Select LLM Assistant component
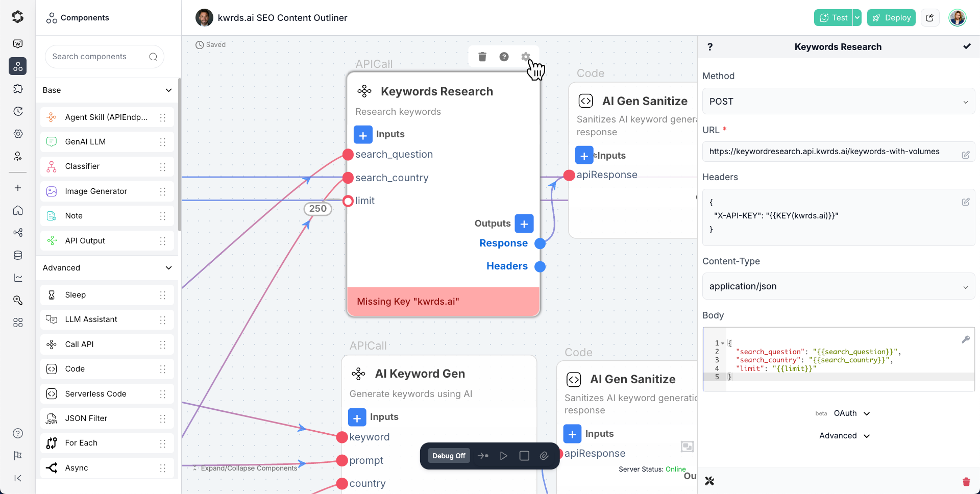The image size is (980, 494). point(107,319)
